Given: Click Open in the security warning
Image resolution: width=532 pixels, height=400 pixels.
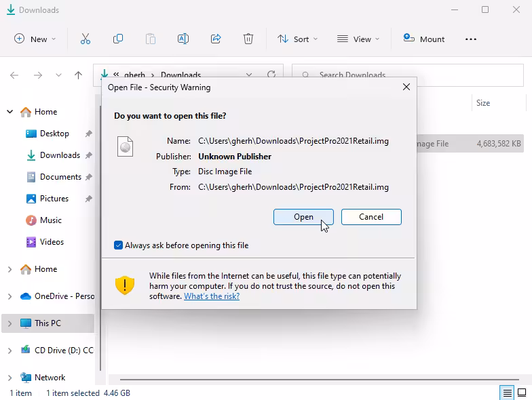Looking at the screenshot, I should [x=303, y=217].
